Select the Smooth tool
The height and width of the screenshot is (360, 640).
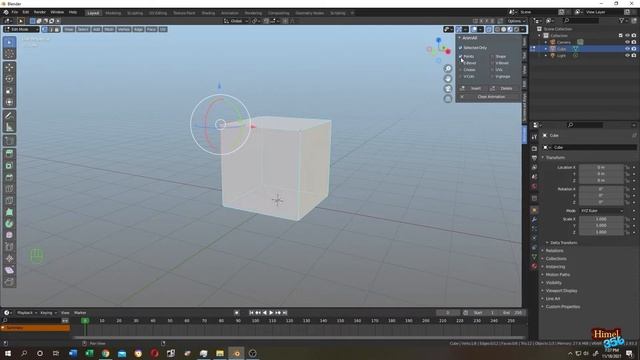(x=9, y=236)
